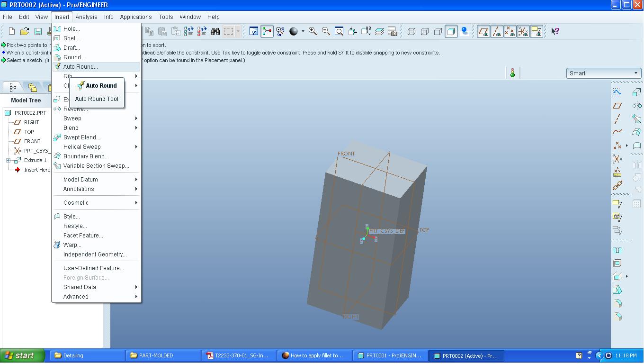This screenshot has height=364, width=644.
Task: Open the T2233-370-01 PDF taskbar button
Action: coord(239,355)
